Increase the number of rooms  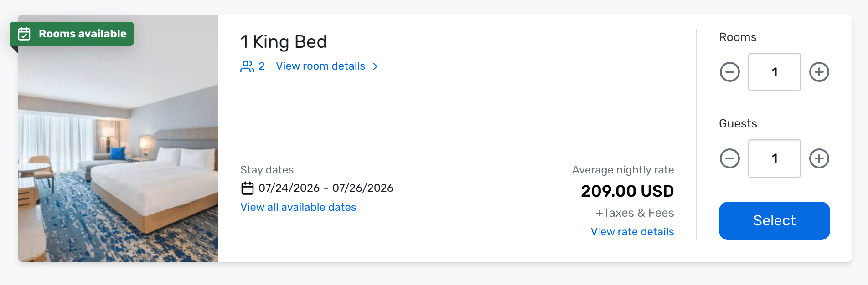819,72
